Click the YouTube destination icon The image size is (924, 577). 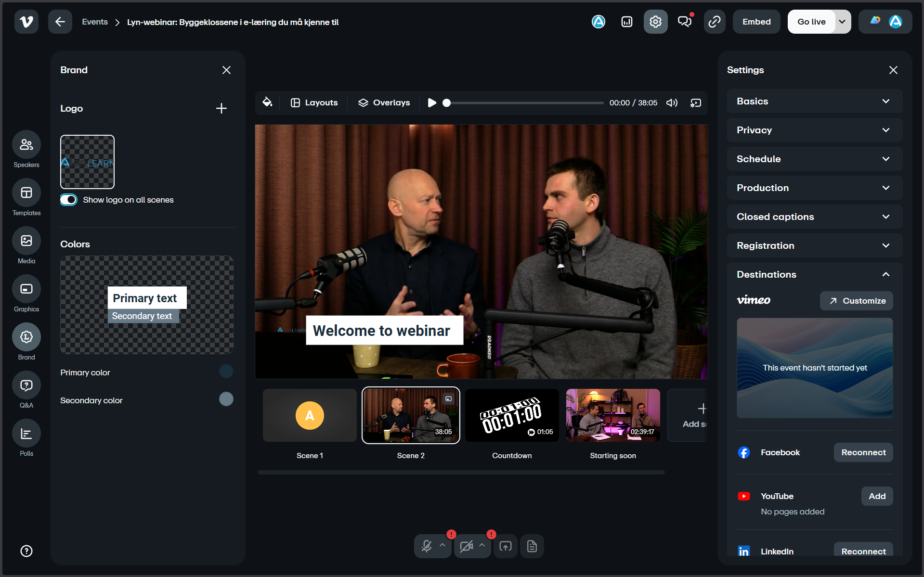[744, 496]
